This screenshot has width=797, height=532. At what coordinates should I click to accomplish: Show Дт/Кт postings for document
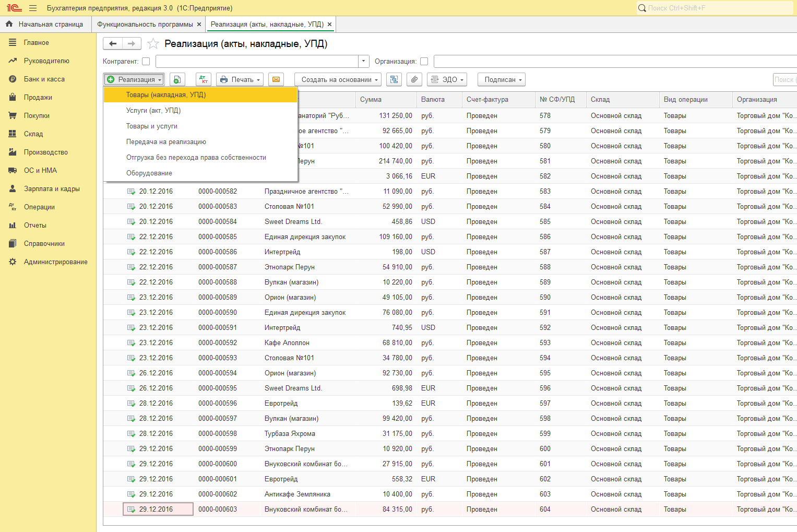(x=204, y=80)
